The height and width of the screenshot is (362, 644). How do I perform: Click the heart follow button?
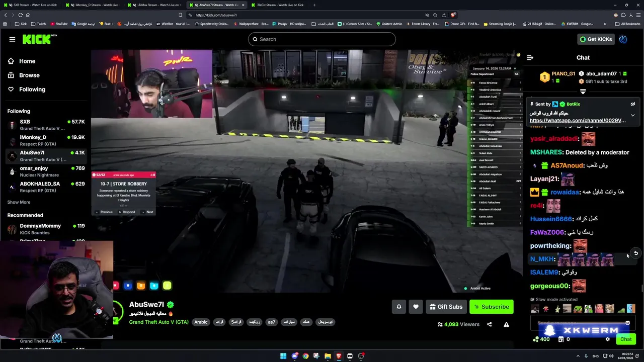tap(416, 307)
